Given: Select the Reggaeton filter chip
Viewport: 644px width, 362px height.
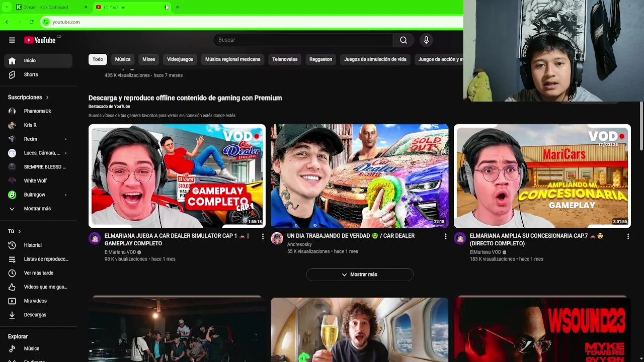Looking at the screenshot, I should (320, 59).
